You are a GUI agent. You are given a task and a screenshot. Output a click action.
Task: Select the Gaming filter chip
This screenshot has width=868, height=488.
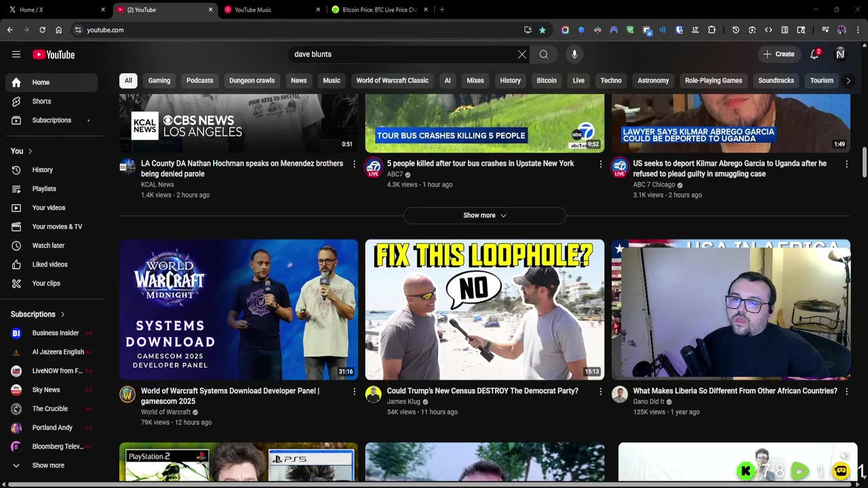[x=159, y=81]
